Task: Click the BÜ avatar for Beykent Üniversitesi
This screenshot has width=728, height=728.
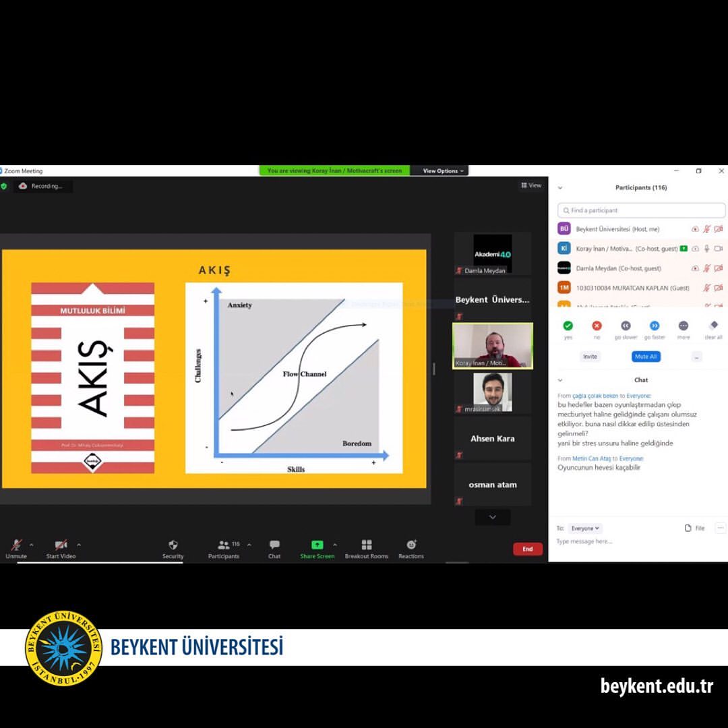Action: point(564,229)
